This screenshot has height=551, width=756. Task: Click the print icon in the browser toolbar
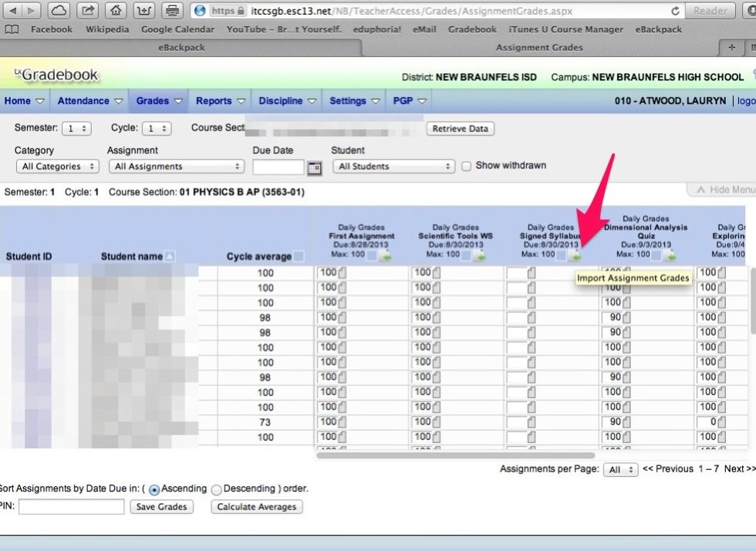[x=171, y=10]
